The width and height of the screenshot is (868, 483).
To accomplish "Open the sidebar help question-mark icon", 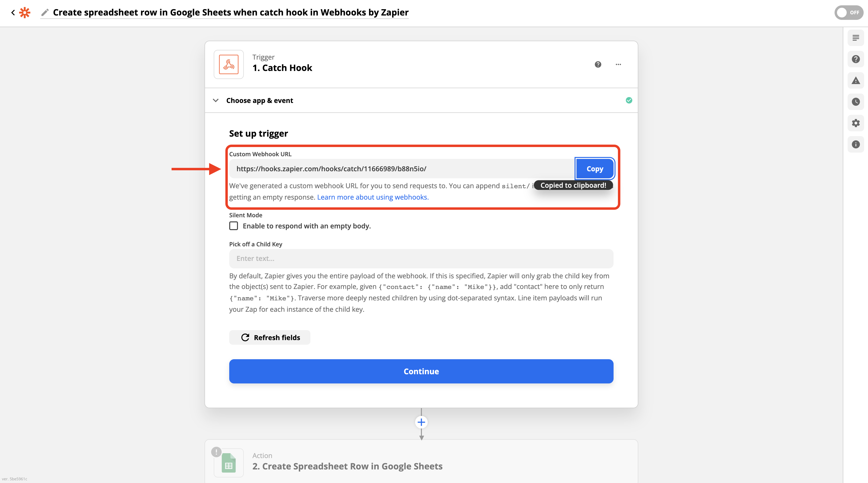I will [856, 59].
